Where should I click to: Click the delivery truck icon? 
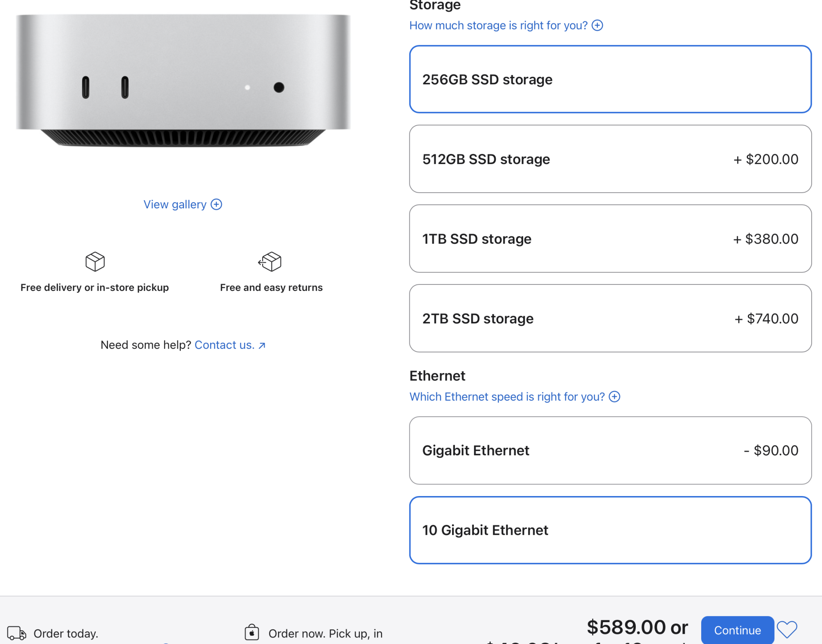pos(16,633)
